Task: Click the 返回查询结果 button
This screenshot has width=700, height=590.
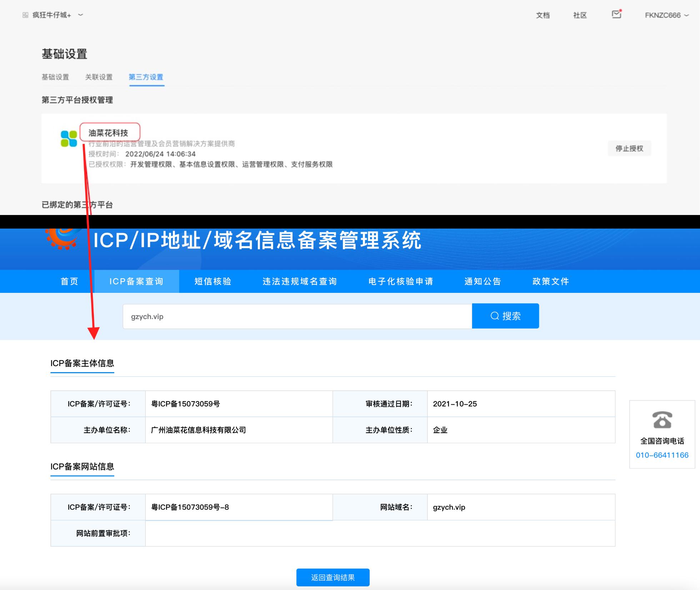Action: 333,577
